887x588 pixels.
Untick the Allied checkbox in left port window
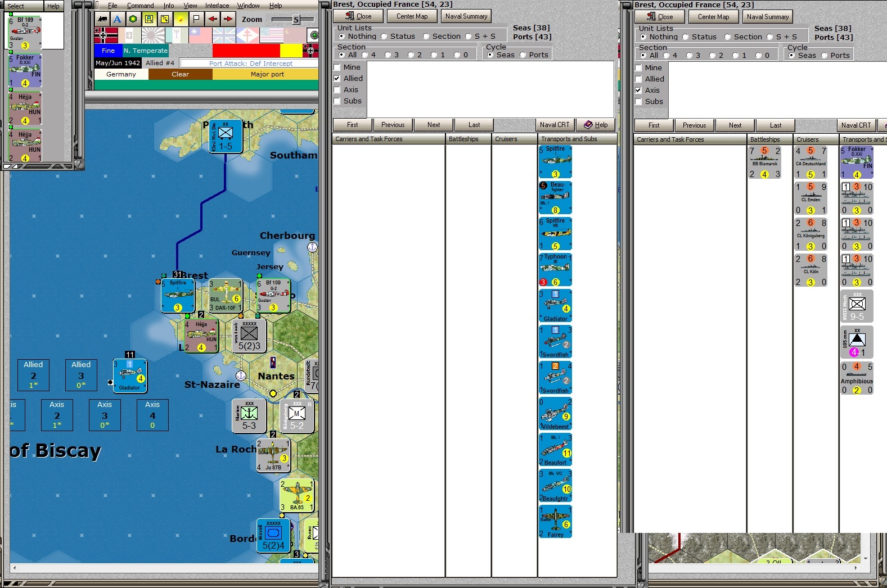pyautogui.click(x=337, y=79)
